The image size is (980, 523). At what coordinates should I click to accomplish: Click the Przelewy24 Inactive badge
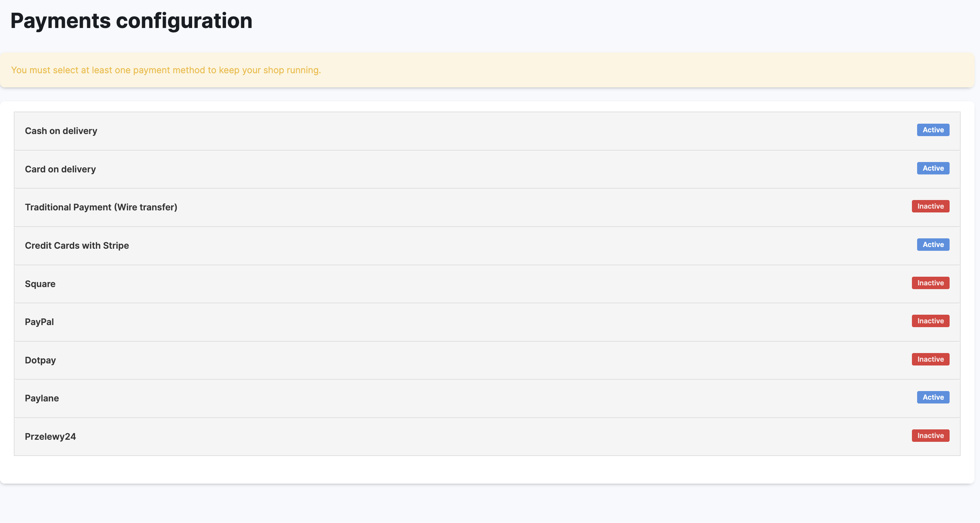930,436
